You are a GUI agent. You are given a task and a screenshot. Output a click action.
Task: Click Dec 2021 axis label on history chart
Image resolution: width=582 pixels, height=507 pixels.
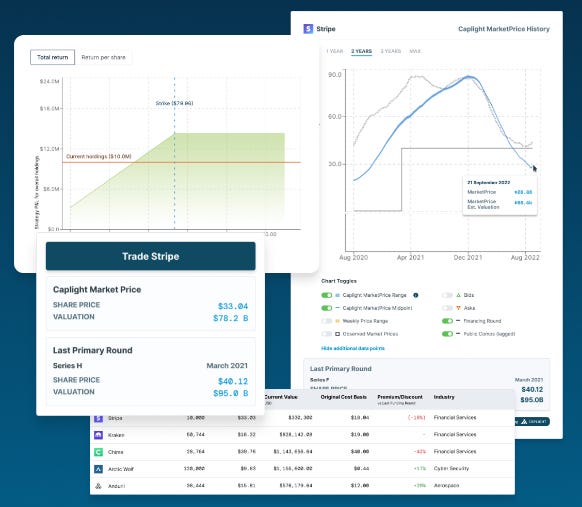click(468, 257)
